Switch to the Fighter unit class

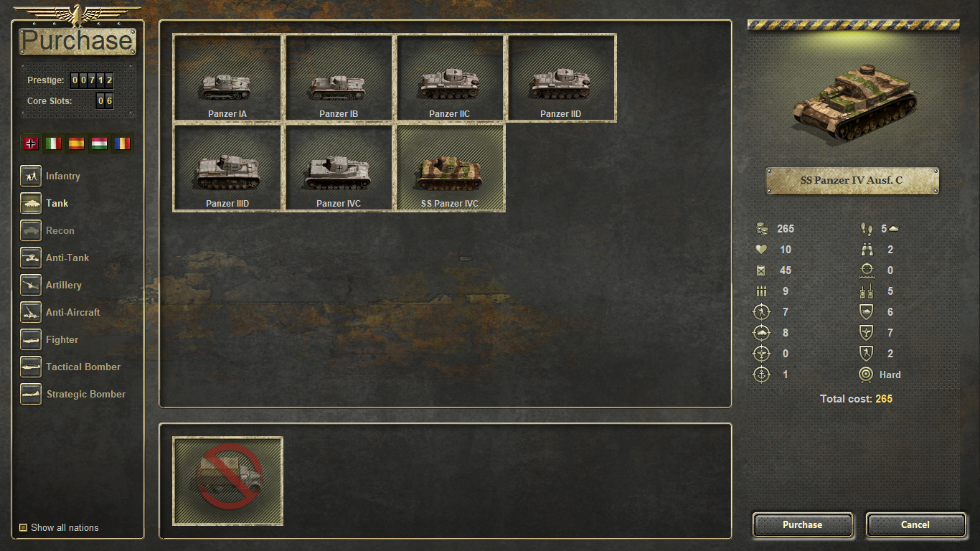click(x=62, y=339)
